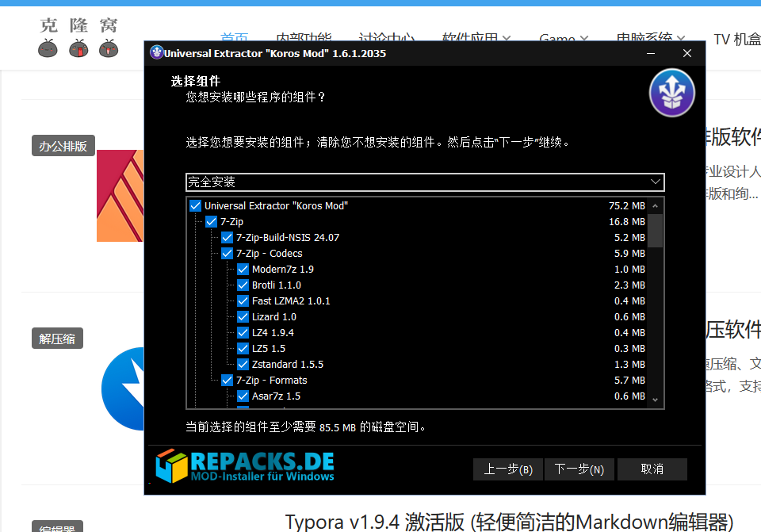Toggle the LZ4 1.9.4 checkbox
761x532 pixels.
(243, 332)
